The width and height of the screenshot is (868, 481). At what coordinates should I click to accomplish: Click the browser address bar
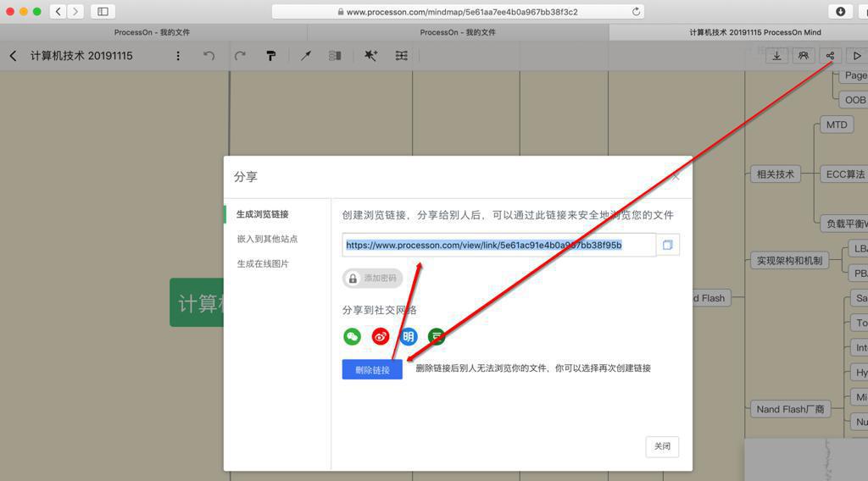[x=459, y=12]
